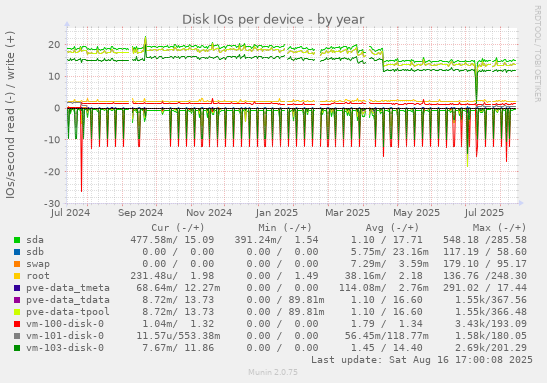
Task: Click swap max value 179.10 / 95.17
Action: tap(485, 264)
